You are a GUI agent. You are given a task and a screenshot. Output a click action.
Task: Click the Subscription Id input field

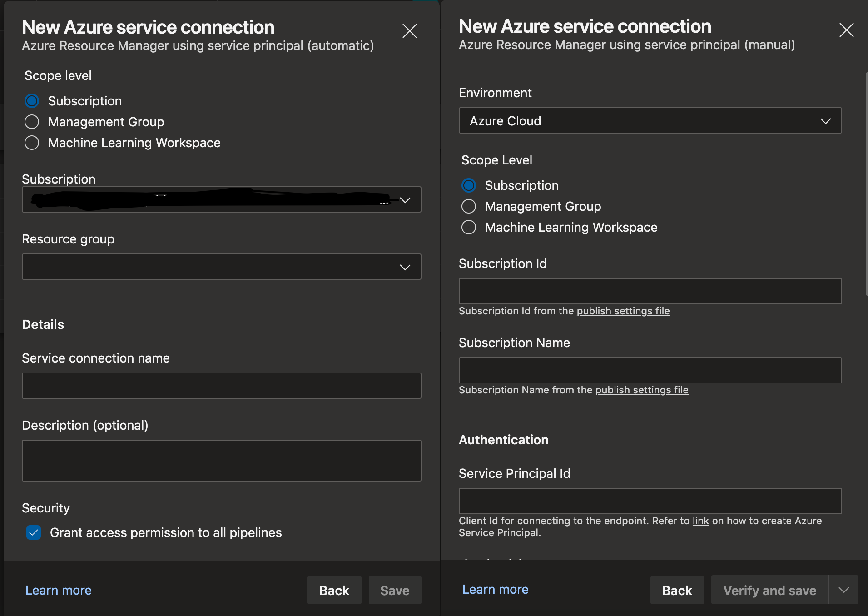pos(650,291)
